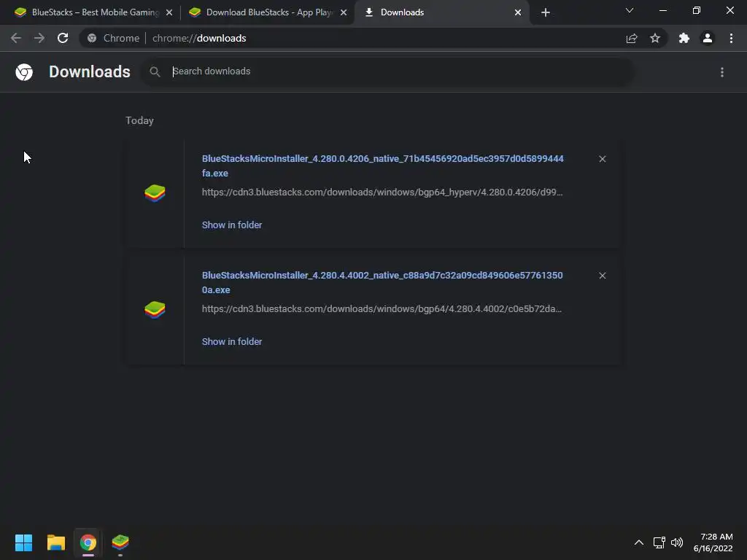
Task: Click BlueStacks file icon for 4.280.4.4002 download
Action: click(155, 310)
